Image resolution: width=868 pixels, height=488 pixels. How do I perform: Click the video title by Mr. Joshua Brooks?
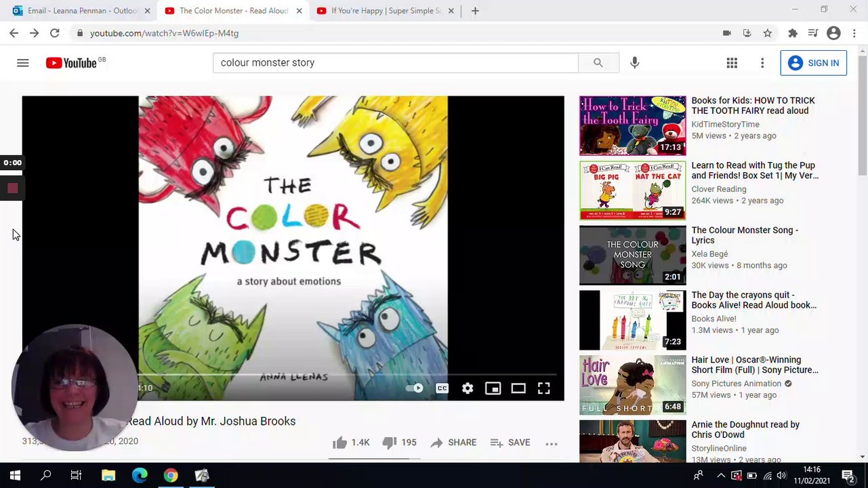click(x=211, y=421)
